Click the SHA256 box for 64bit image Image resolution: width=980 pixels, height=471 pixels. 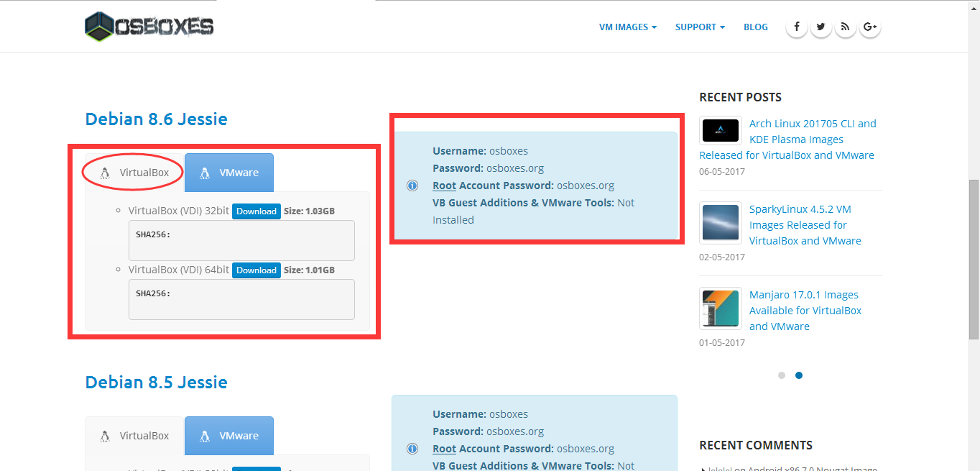(241, 299)
